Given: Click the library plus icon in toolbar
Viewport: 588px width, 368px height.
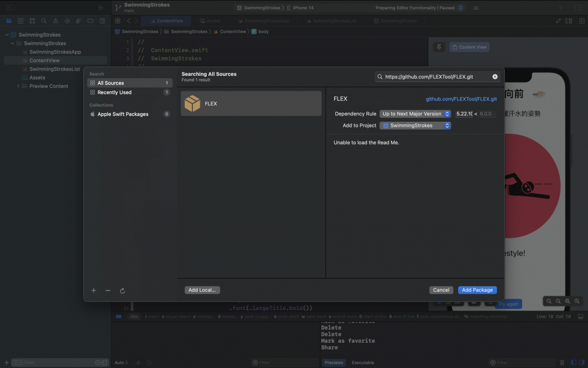Looking at the screenshot, I should coord(560,7).
